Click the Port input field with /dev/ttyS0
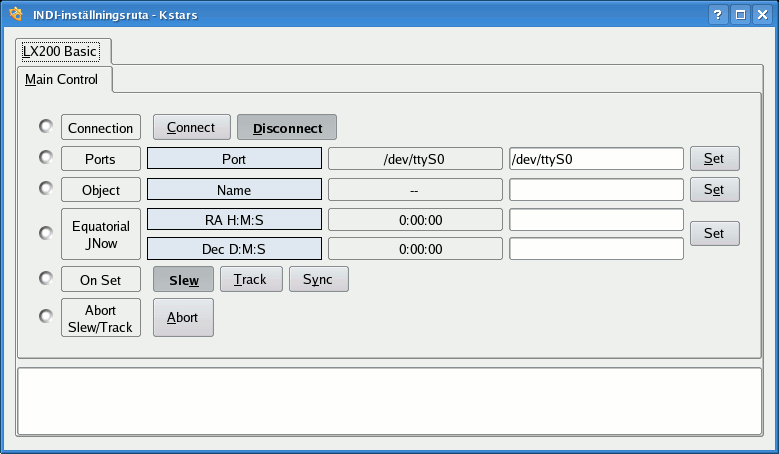Viewport: 779px width, 454px height. pos(596,159)
